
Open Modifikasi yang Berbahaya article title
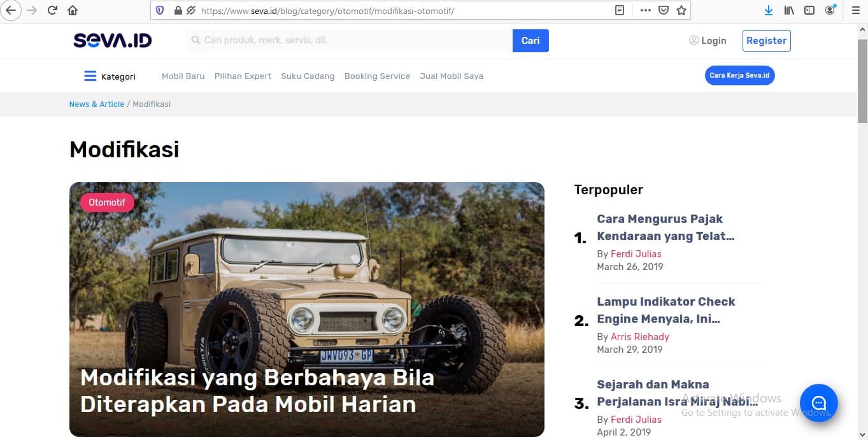[257, 391]
